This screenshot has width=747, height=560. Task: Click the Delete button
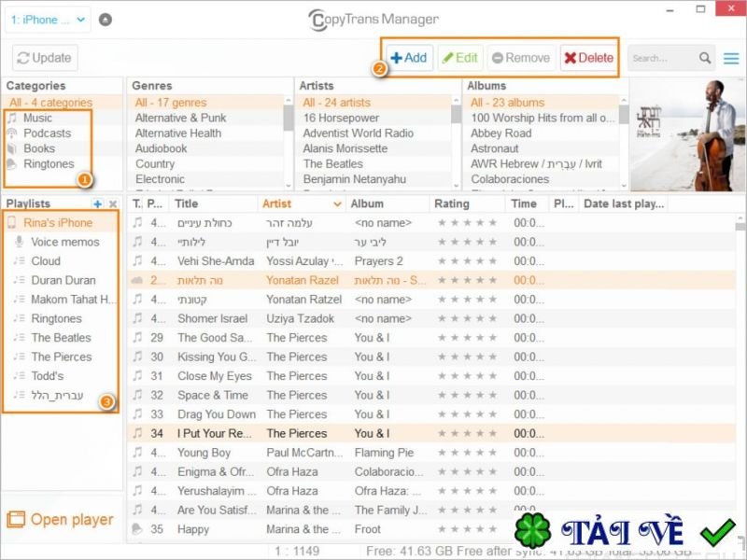(x=589, y=58)
